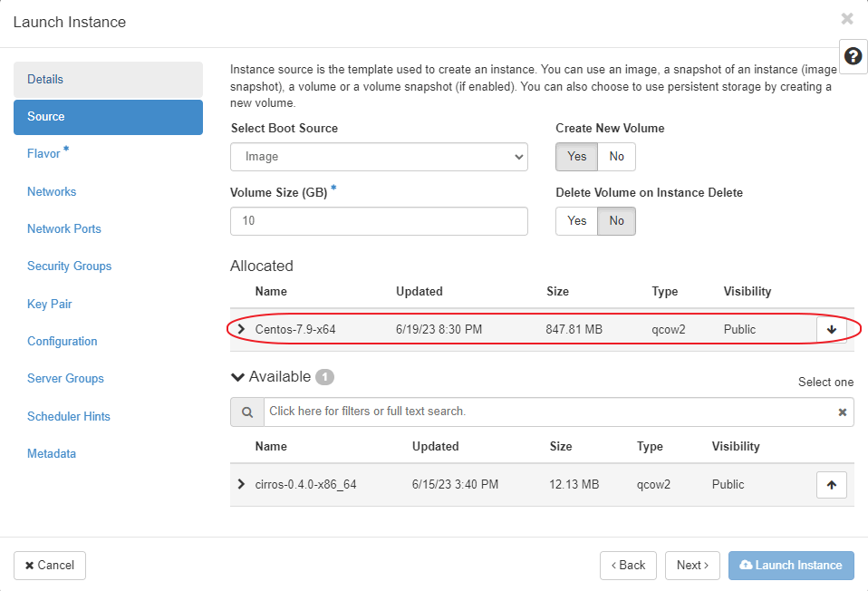Go to the Key Pair tab

[x=50, y=305]
